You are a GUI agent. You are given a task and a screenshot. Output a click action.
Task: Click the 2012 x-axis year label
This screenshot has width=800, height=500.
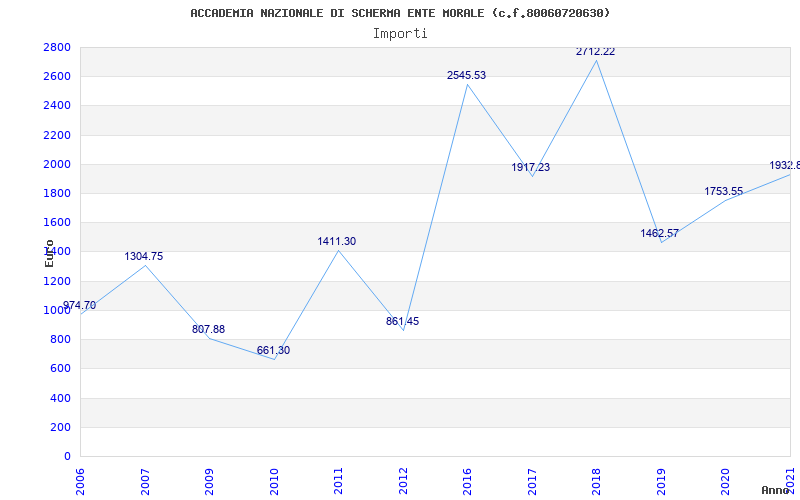(403, 482)
